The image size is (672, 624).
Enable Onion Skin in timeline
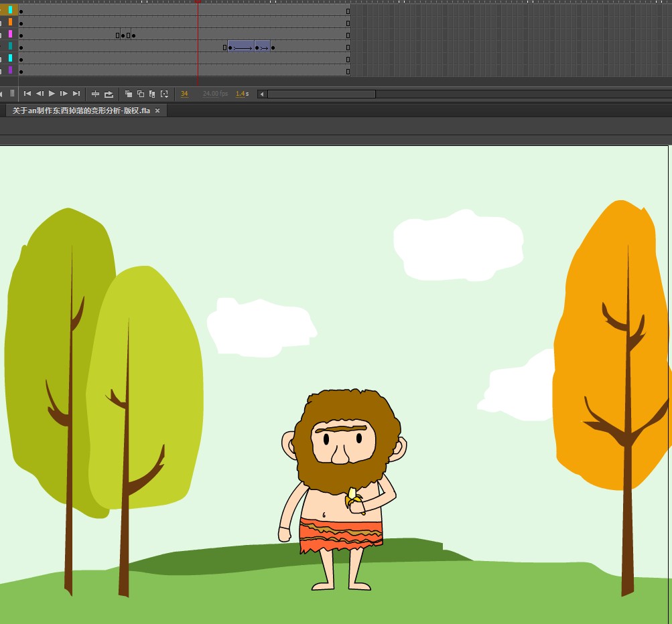tap(129, 94)
